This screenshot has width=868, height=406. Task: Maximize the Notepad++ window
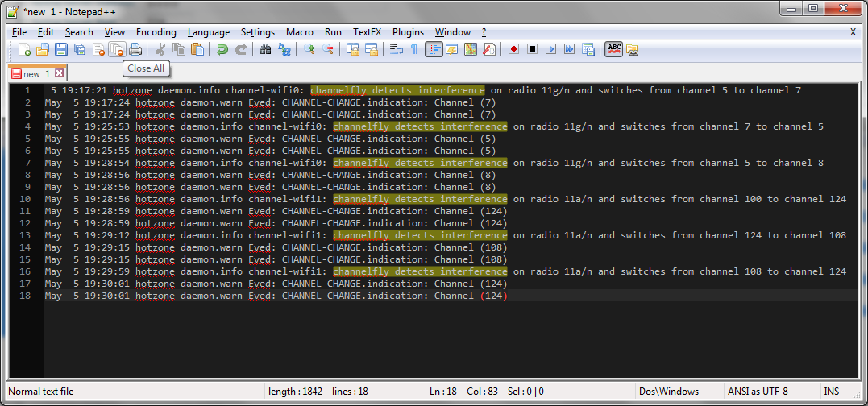click(813, 8)
